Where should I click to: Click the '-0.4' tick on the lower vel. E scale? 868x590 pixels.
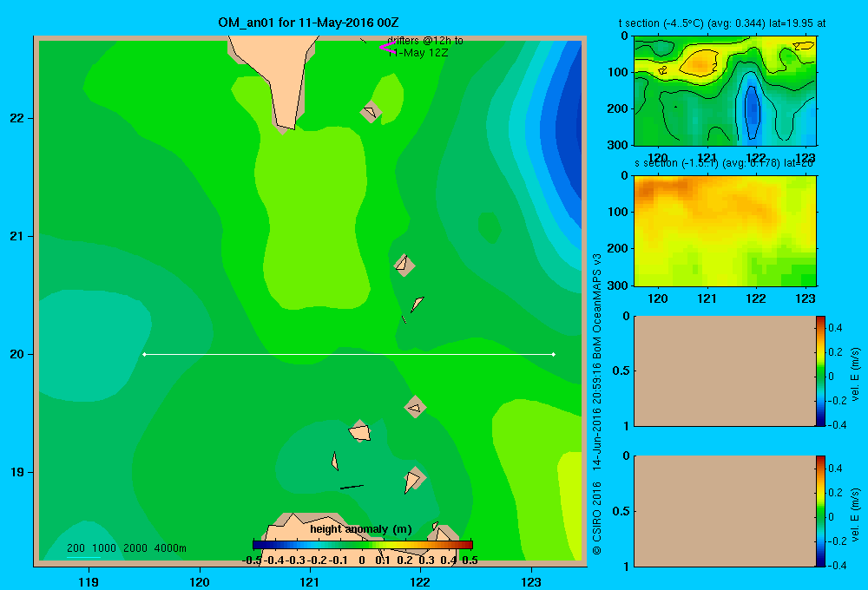837,566
